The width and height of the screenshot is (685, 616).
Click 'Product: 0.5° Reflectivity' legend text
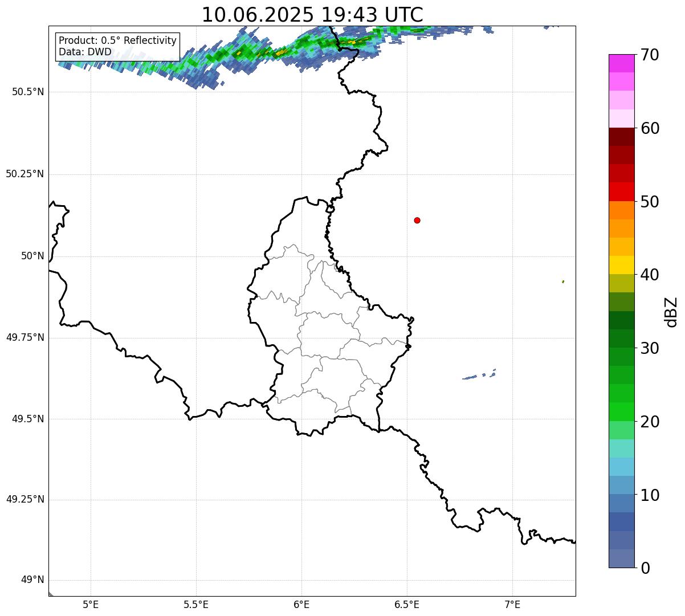coord(117,41)
